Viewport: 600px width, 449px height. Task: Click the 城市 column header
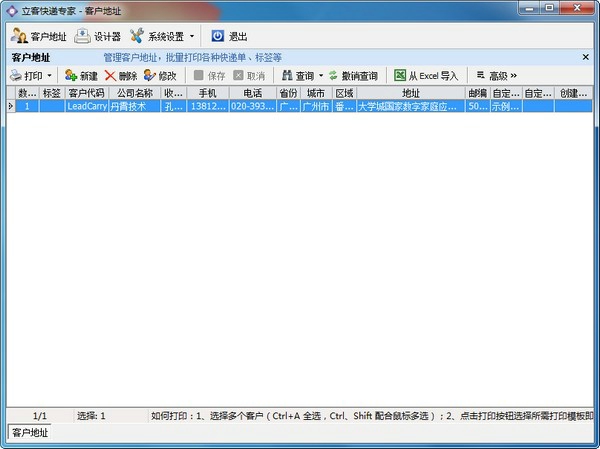click(315, 92)
